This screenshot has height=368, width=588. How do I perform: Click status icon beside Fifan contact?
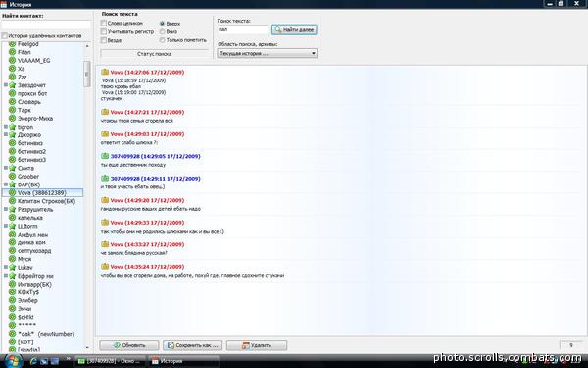[12, 52]
